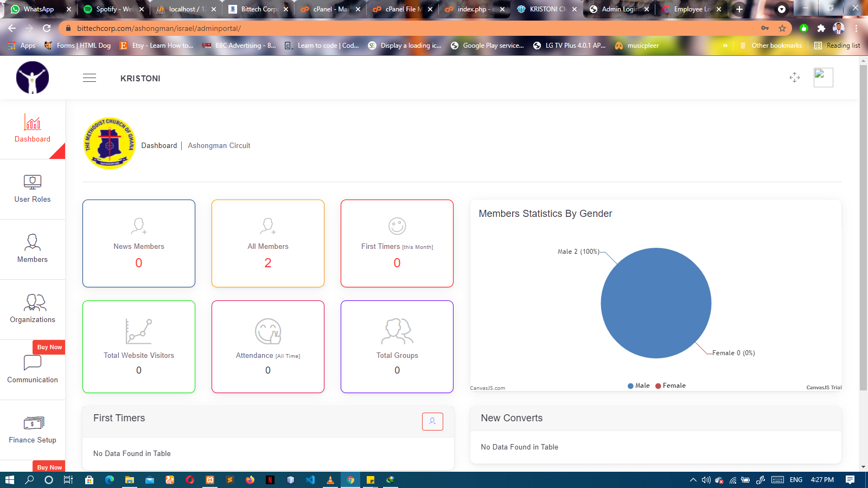The image size is (868, 488).
Task: Go to Members in the sidebar
Action: [33, 248]
